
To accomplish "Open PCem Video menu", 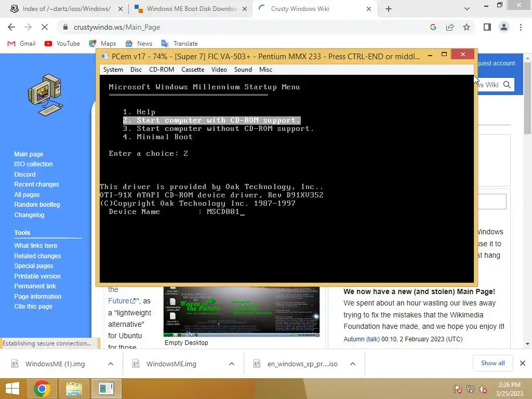I will [219, 70].
